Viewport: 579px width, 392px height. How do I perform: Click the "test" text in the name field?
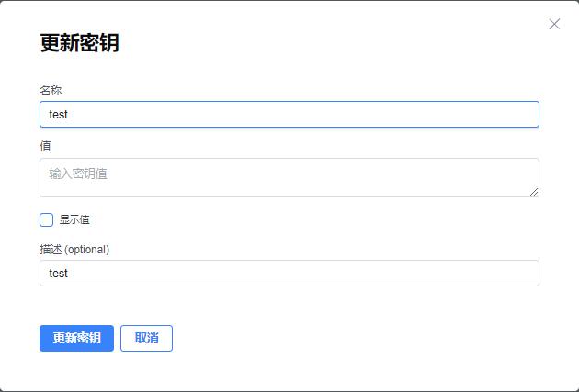pos(59,114)
